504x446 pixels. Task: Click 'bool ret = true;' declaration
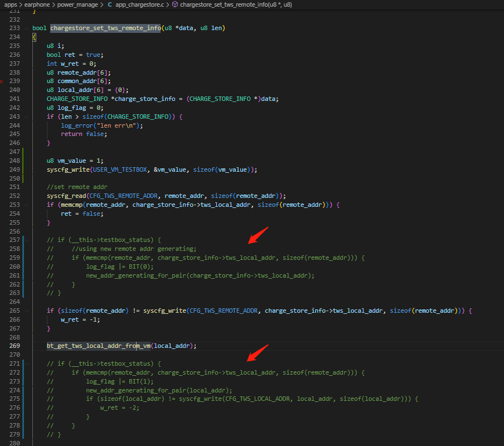click(x=75, y=55)
